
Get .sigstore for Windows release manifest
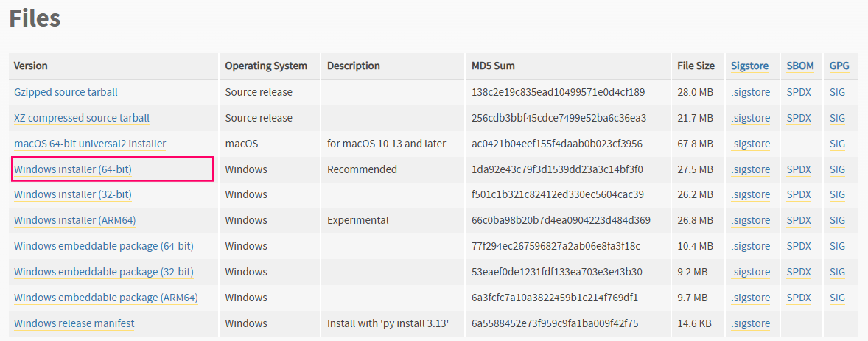coord(750,323)
